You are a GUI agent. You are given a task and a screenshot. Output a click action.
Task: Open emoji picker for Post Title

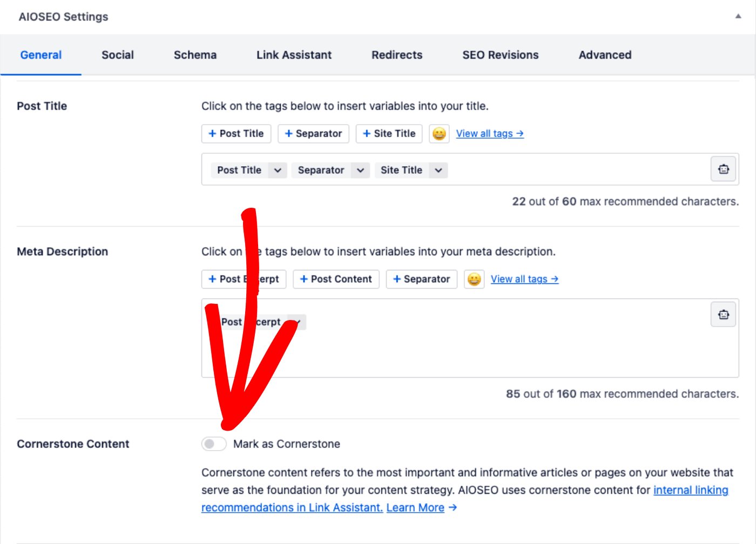tap(439, 134)
